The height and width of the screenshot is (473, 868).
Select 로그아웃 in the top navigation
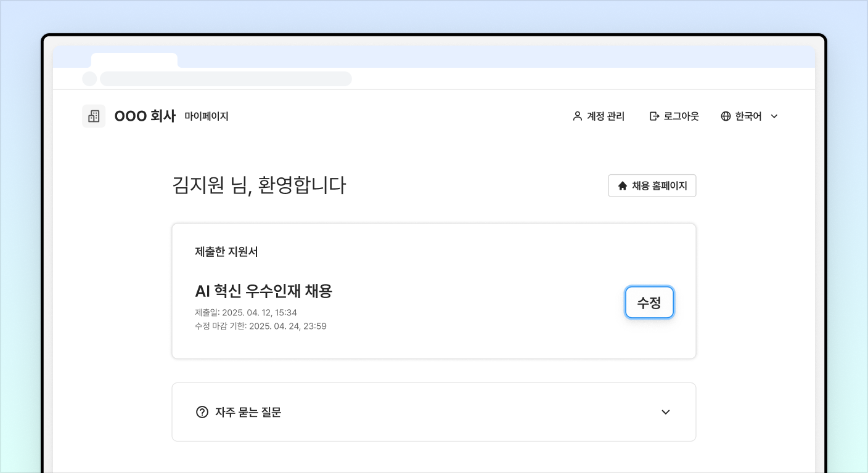click(681, 116)
